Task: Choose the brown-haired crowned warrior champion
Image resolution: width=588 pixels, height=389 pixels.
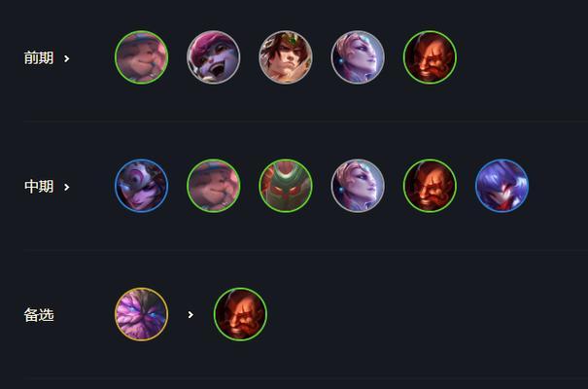Action: tap(286, 57)
